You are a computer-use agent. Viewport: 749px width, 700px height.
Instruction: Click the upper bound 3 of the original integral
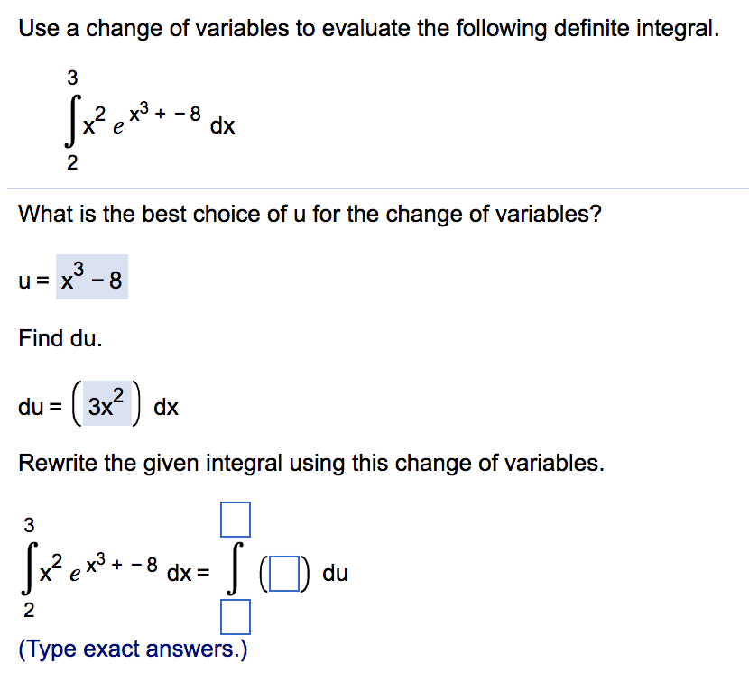(x=70, y=79)
